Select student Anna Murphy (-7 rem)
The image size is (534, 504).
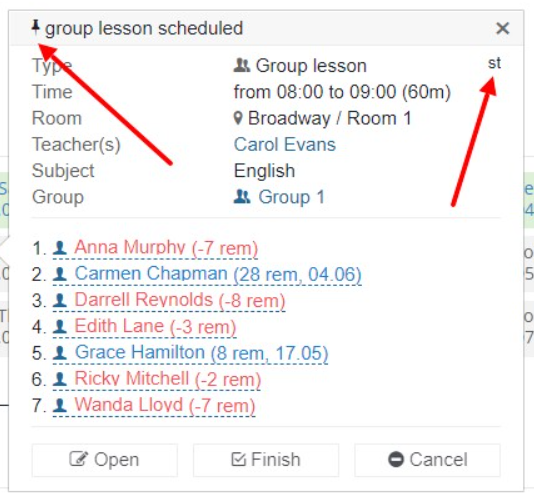(166, 247)
